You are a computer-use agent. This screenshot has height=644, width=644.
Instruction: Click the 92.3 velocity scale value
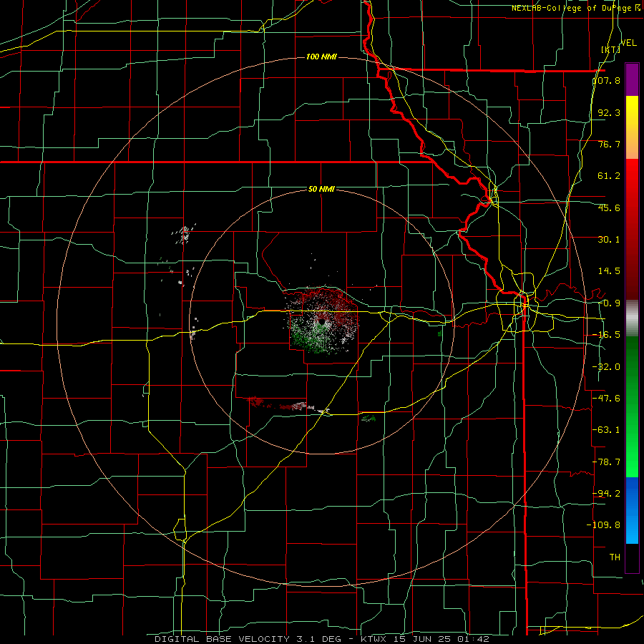tap(609, 112)
